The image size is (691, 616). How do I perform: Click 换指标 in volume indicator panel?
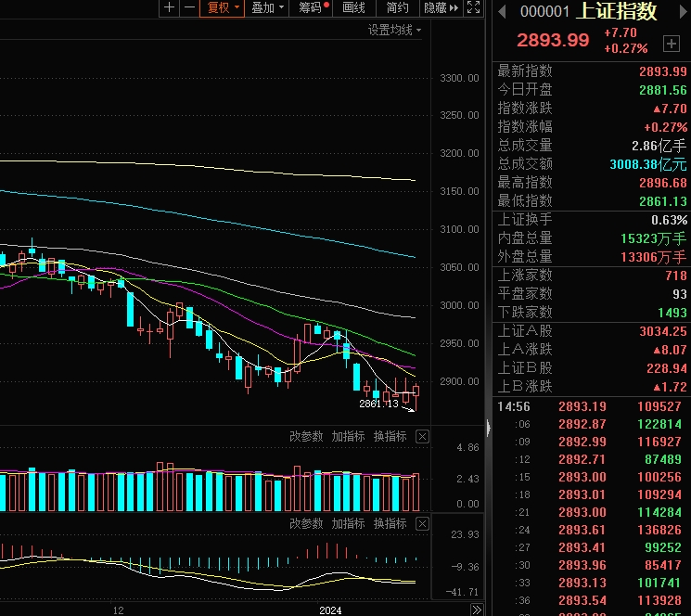(390, 436)
